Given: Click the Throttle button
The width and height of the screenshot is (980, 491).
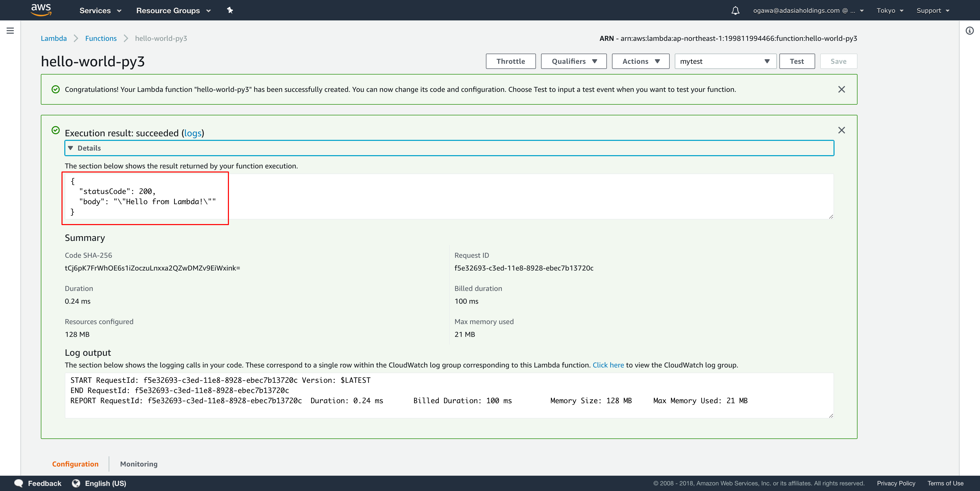Looking at the screenshot, I should [x=510, y=61].
